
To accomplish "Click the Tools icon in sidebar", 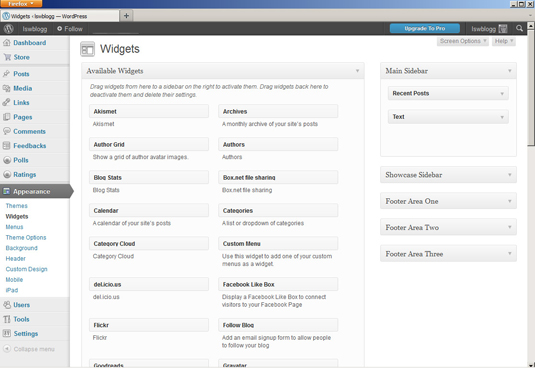I will 6,319.
